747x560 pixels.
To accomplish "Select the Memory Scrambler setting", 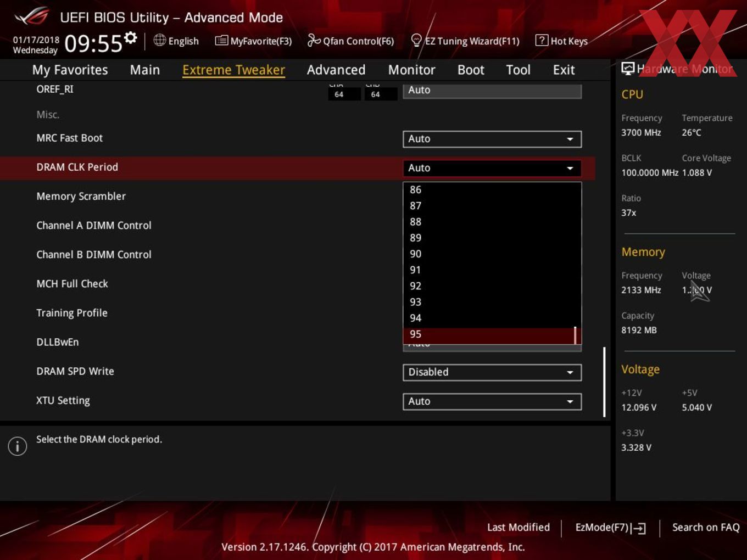I will (81, 196).
